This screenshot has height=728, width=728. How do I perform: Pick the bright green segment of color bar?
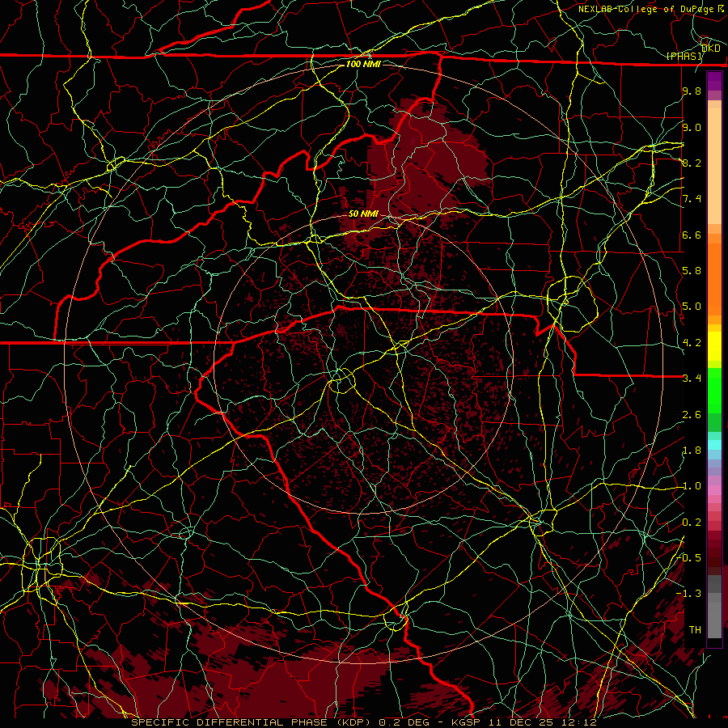pyautogui.click(x=714, y=390)
